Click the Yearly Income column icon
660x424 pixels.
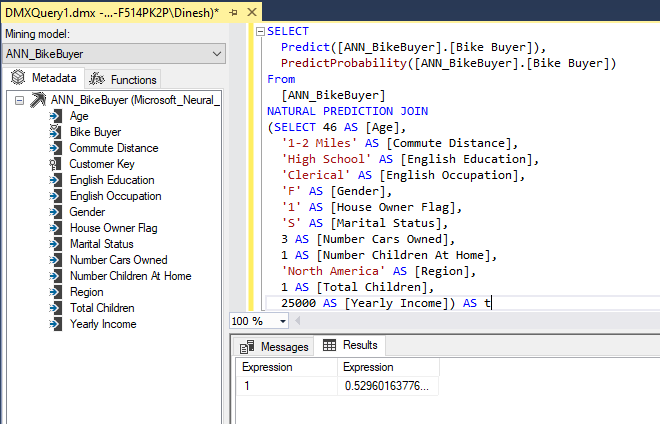tap(55, 324)
